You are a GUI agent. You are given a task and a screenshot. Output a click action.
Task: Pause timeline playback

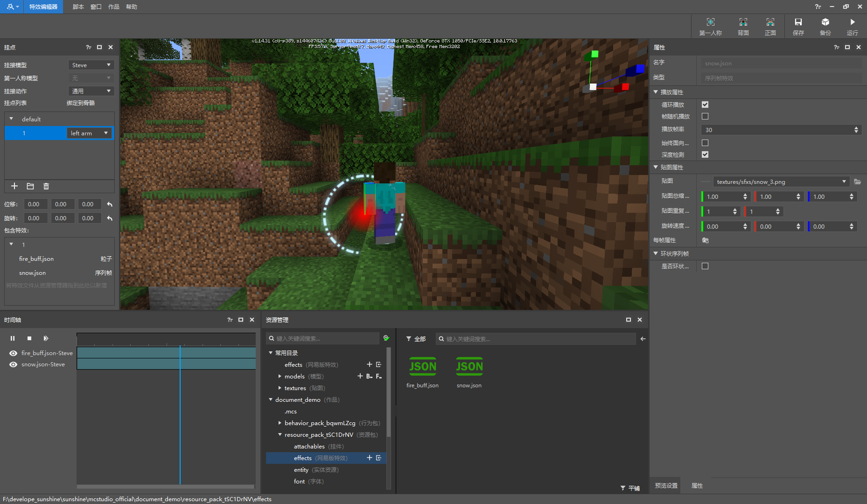(x=13, y=338)
